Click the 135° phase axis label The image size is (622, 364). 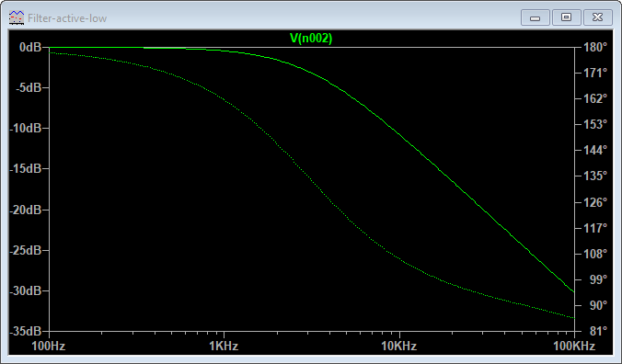595,176
